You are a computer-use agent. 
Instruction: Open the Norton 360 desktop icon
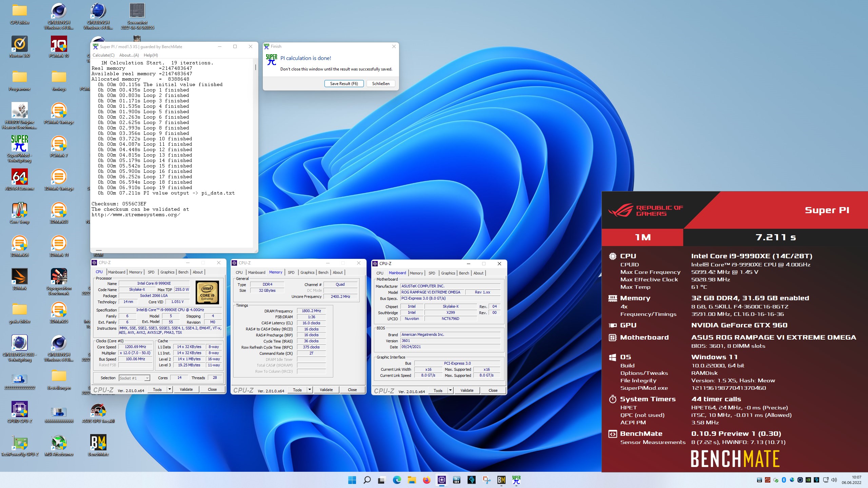pos(20,46)
